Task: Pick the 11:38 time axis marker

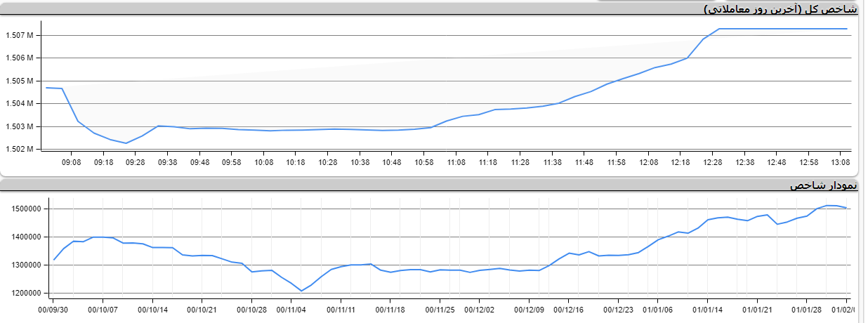Action: click(x=552, y=162)
